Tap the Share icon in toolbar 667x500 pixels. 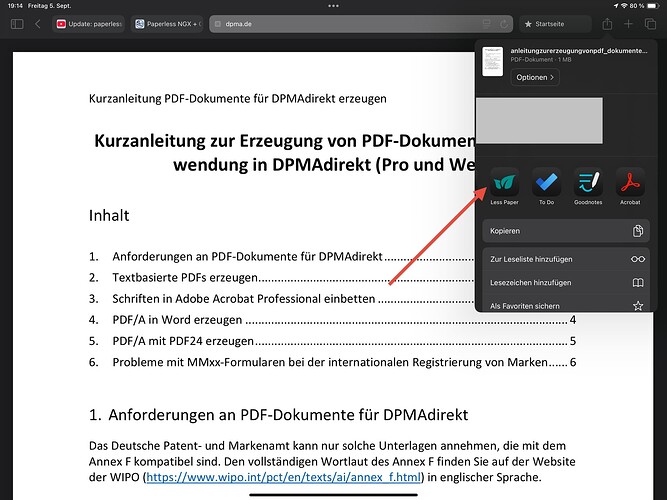click(x=607, y=24)
